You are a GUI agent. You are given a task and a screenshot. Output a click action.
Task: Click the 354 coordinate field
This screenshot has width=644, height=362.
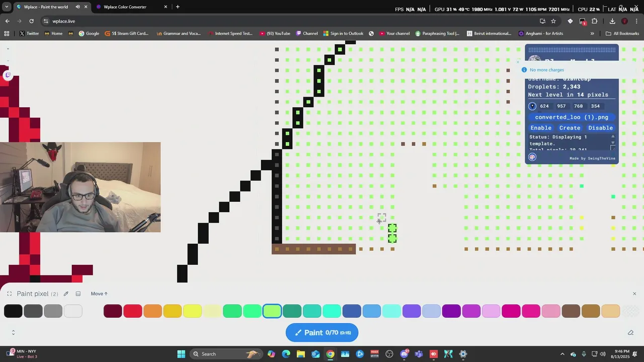[596, 106]
